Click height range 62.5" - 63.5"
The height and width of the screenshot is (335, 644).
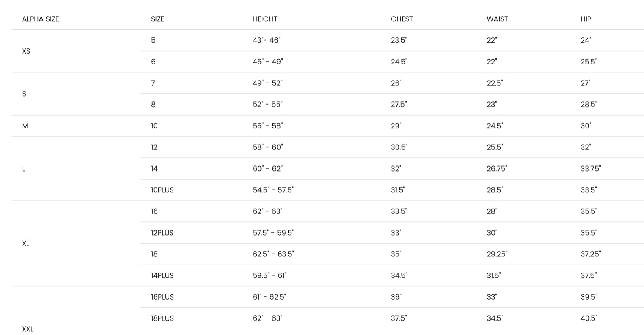273,254
